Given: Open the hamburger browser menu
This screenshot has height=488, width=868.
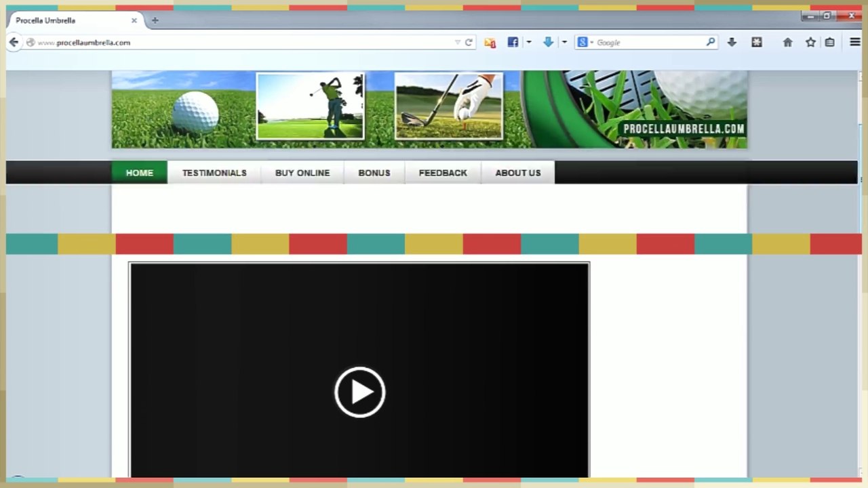Looking at the screenshot, I should tap(855, 42).
